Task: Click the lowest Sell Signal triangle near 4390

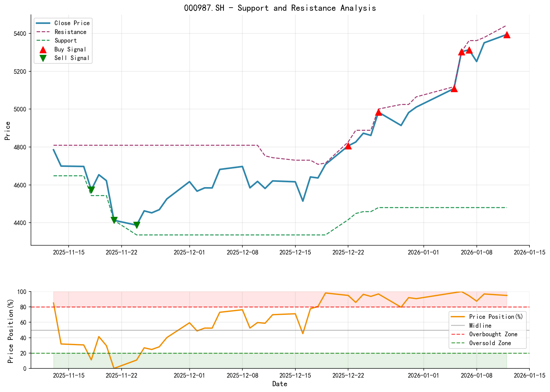Action: point(137,224)
